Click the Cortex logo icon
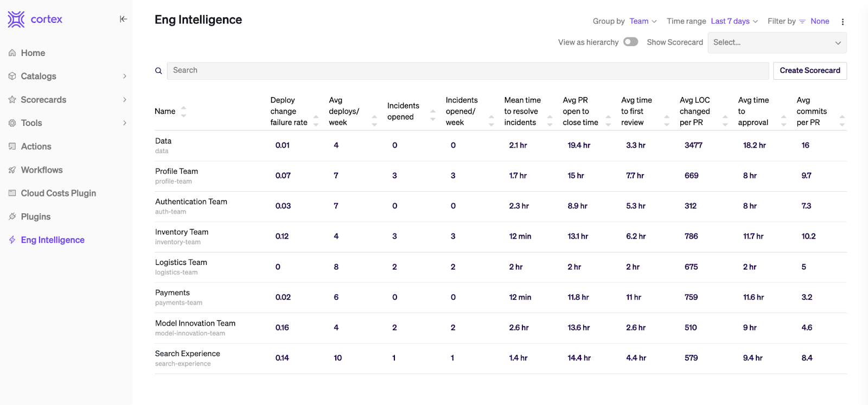 tap(16, 19)
